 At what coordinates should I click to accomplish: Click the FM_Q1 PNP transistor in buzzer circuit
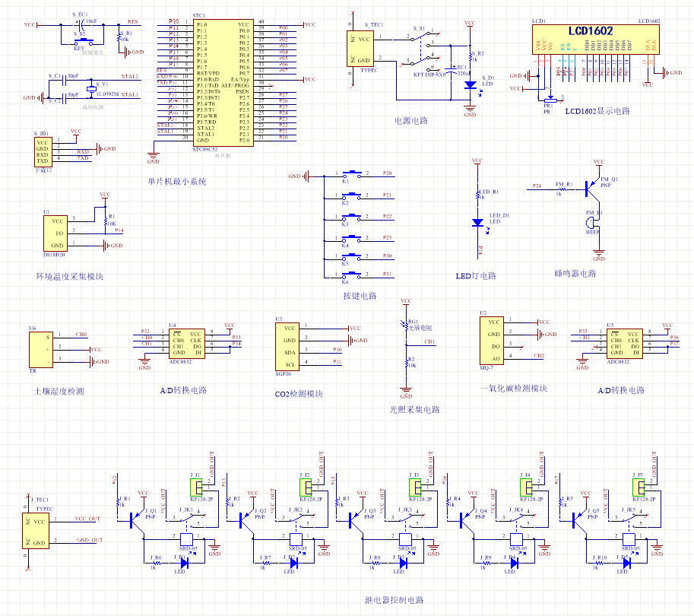click(x=591, y=185)
